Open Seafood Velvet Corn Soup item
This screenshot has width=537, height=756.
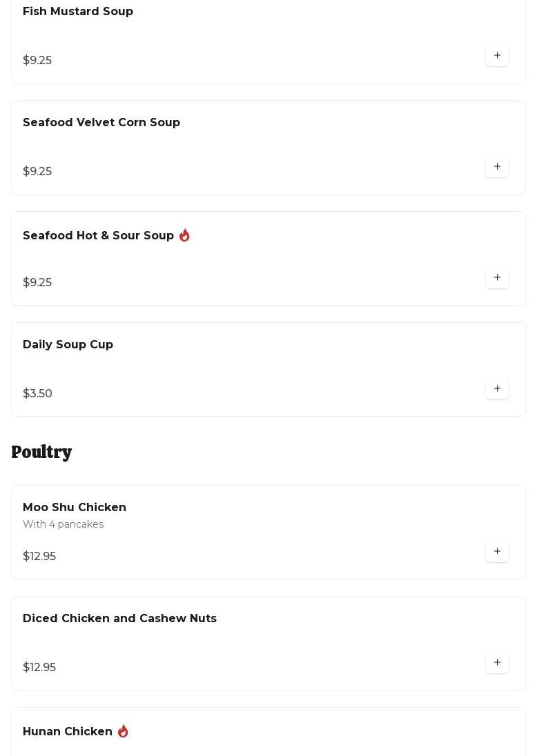pos(101,123)
